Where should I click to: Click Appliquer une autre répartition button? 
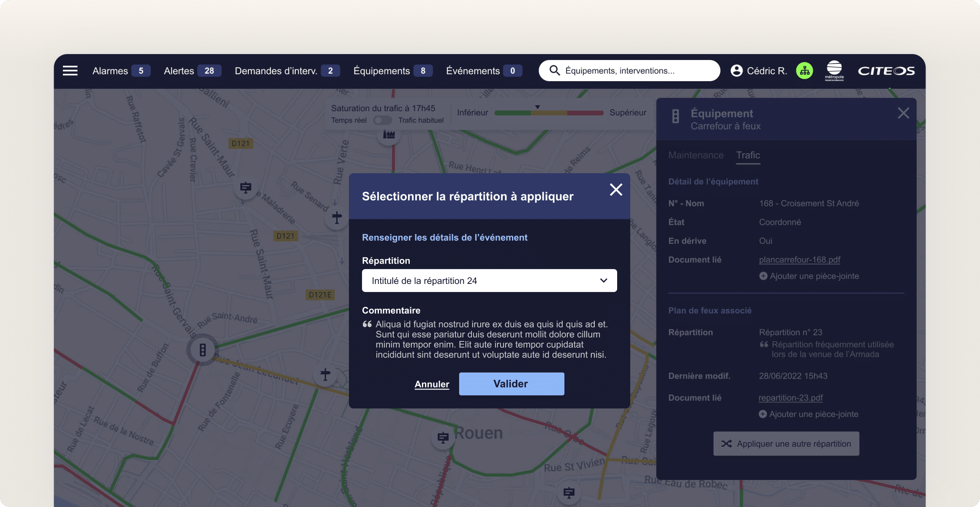point(786,444)
